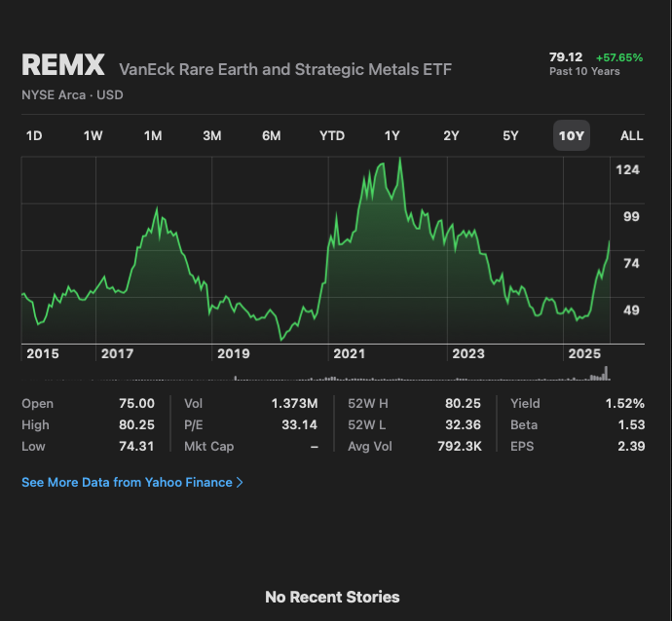
Task: Click the Mkt Cap label
Action: (x=209, y=446)
